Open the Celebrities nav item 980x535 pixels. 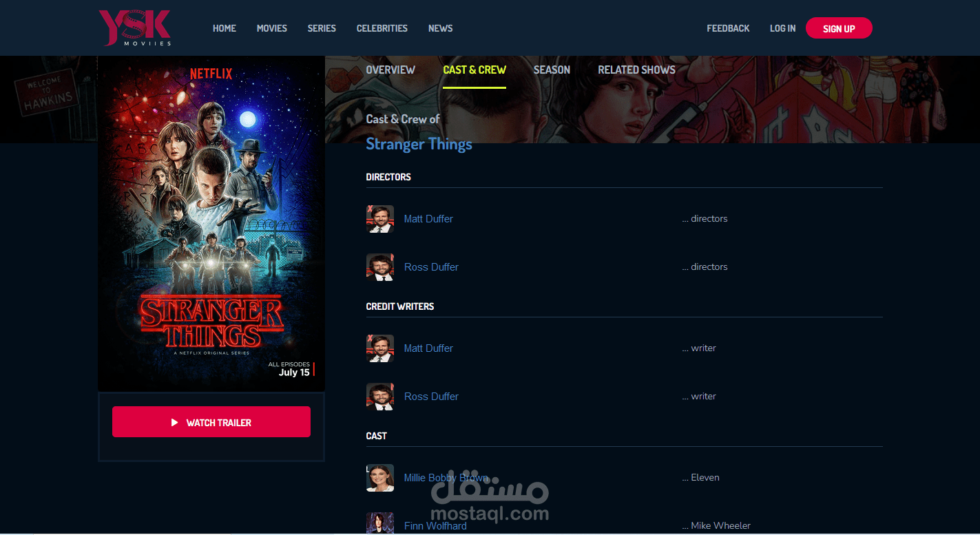pyautogui.click(x=382, y=28)
